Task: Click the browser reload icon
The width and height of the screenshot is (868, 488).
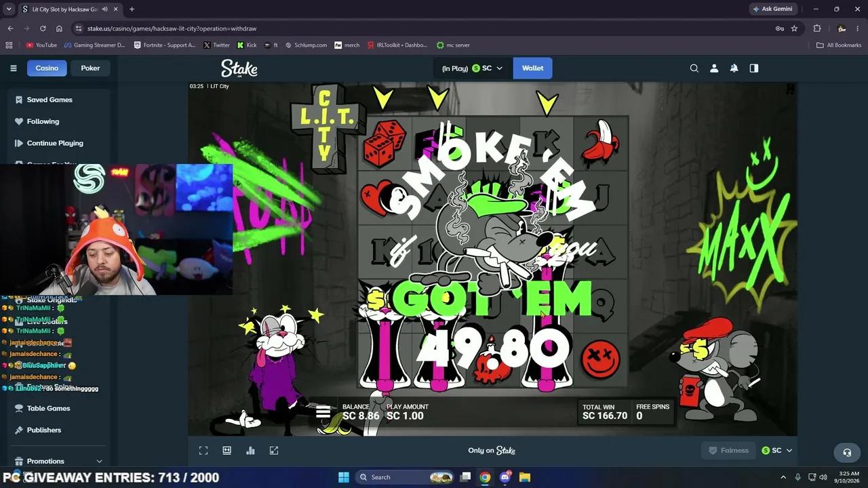Action: 43,28
